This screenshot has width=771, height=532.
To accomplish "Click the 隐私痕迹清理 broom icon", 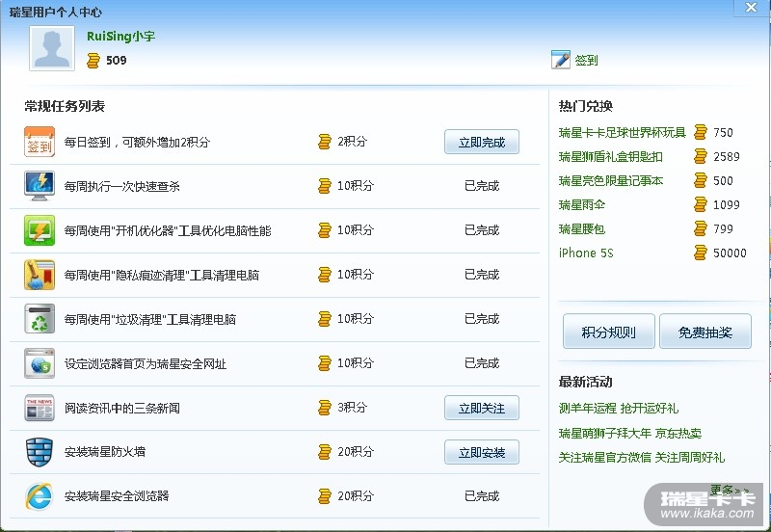I will click(x=40, y=275).
